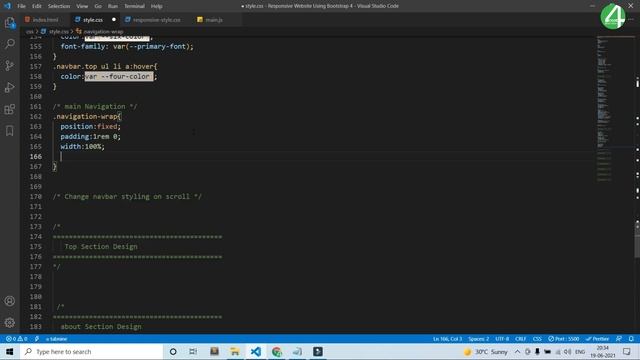Switch to Visual Studio Code taskbar icon
Viewport: 640px width, 360px height.
point(256,351)
